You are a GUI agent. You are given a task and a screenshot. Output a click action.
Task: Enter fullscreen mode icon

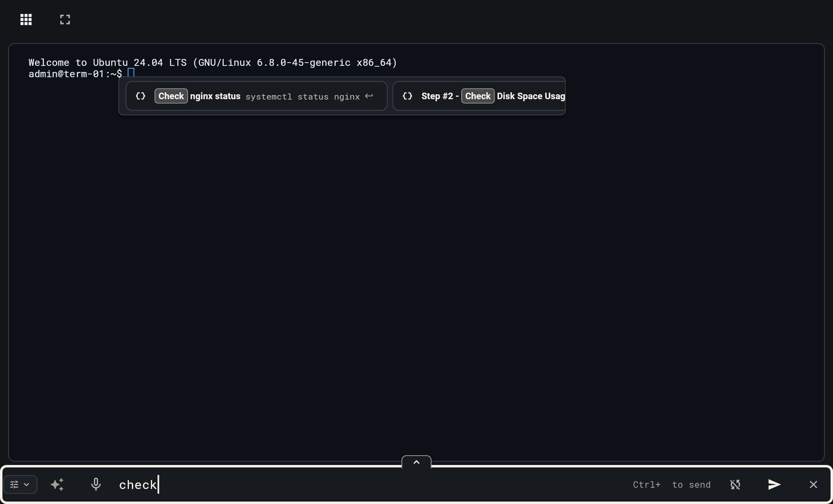[65, 20]
